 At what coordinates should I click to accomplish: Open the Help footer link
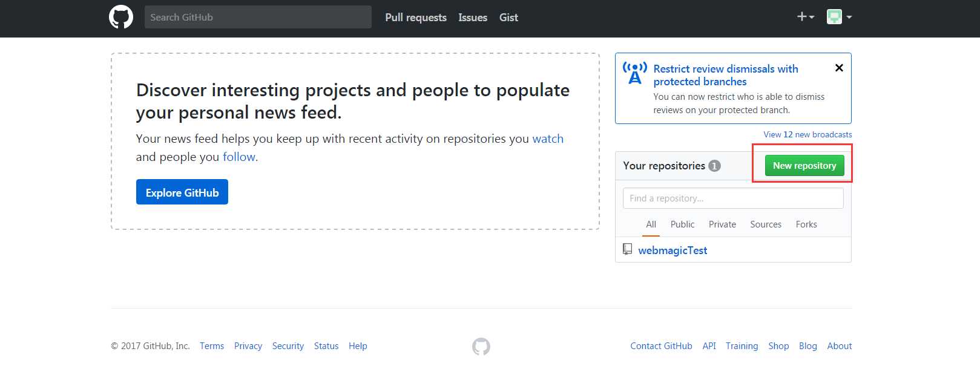coord(358,346)
